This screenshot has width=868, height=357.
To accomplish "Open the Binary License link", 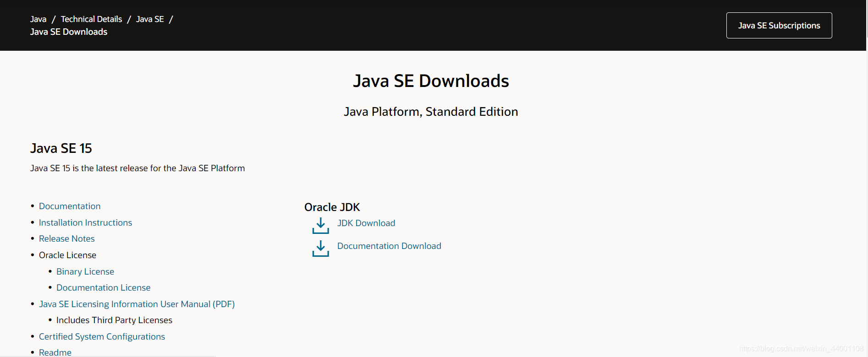I will [85, 271].
